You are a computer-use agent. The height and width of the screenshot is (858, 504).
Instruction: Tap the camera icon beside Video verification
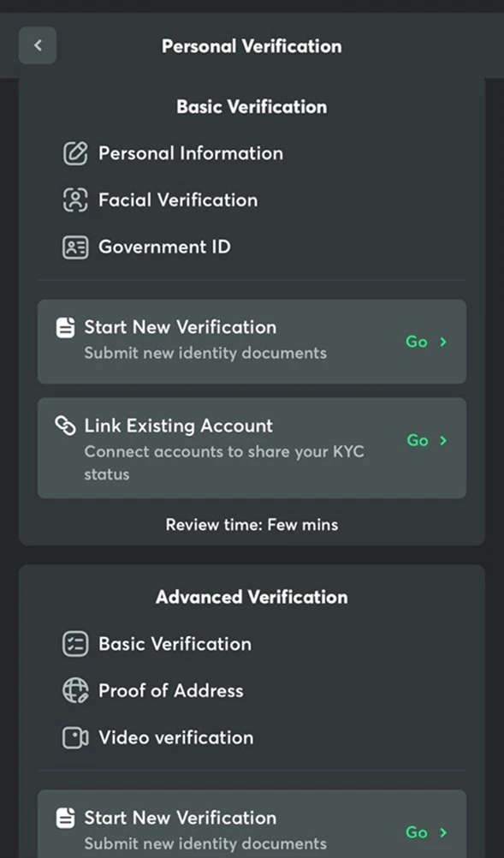pos(75,737)
